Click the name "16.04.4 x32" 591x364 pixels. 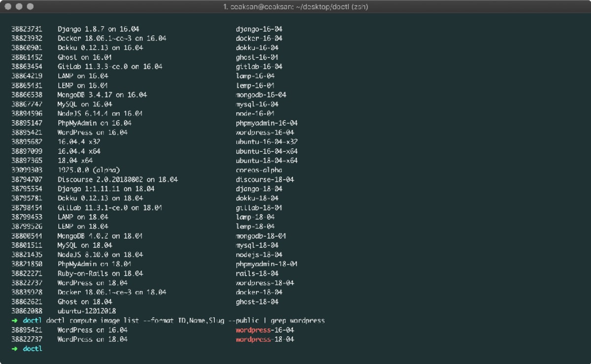[79, 142]
